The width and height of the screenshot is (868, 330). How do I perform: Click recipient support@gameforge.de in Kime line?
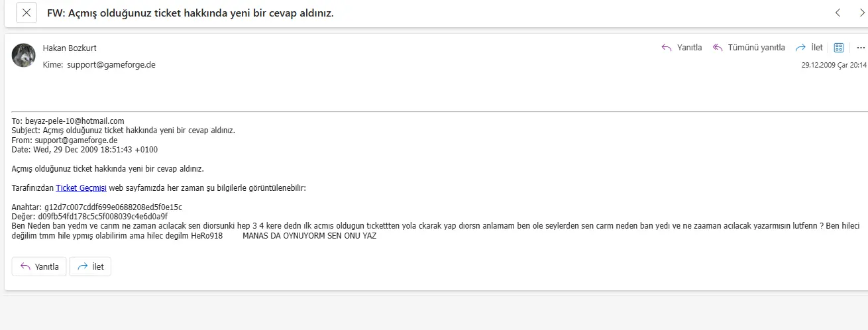[111, 65]
